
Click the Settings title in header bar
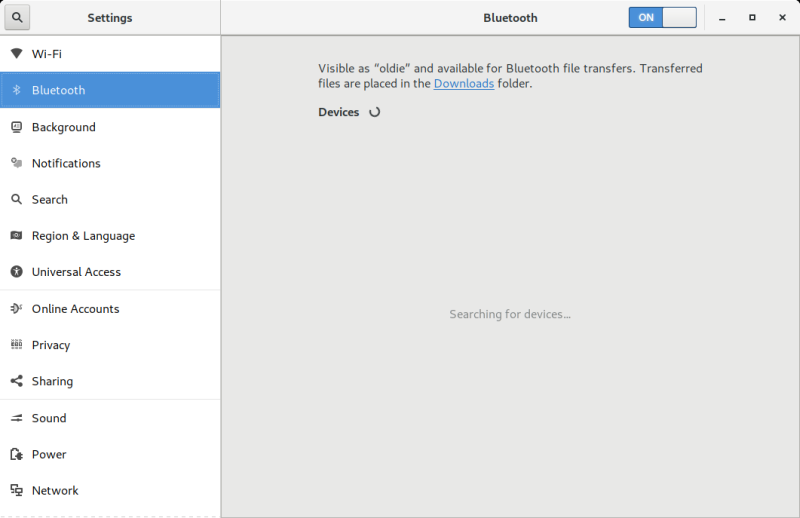pos(110,18)
